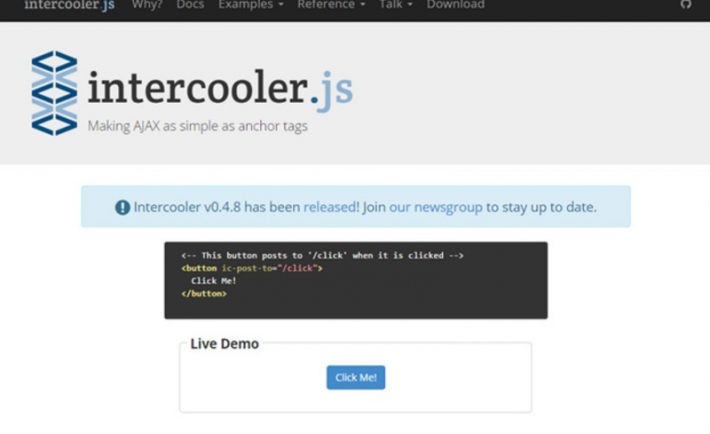Click the 'Making AJAX as simple' tagline
Image resolution: width=710 pixels, height=434 pixels.
pyautogui.click(x=197, y=126)
